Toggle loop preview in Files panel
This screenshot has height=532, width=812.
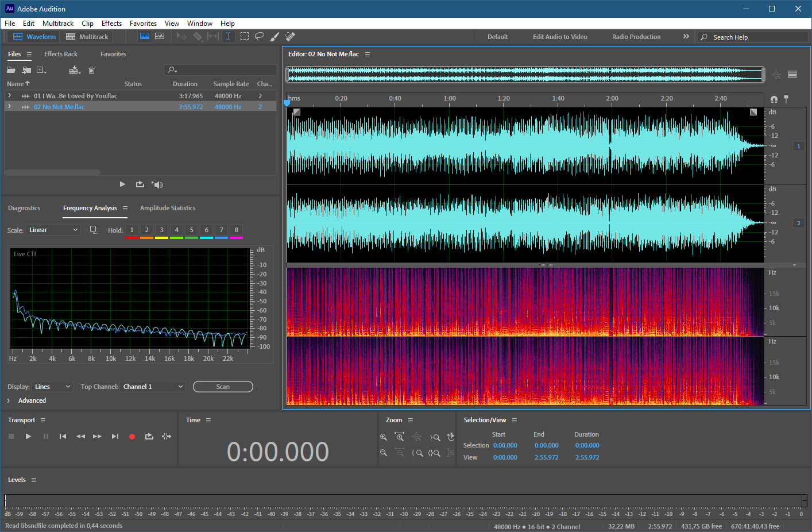140,184
